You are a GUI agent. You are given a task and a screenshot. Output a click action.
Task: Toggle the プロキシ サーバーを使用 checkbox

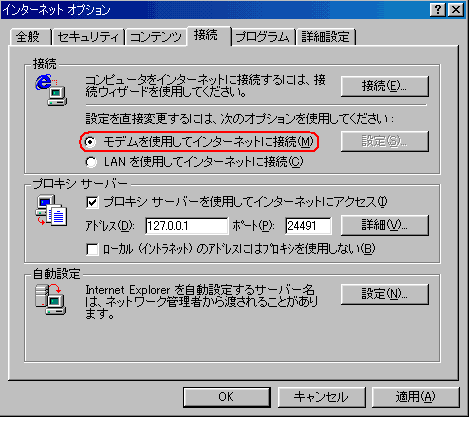pyautogui.click(x=92, y=202)
